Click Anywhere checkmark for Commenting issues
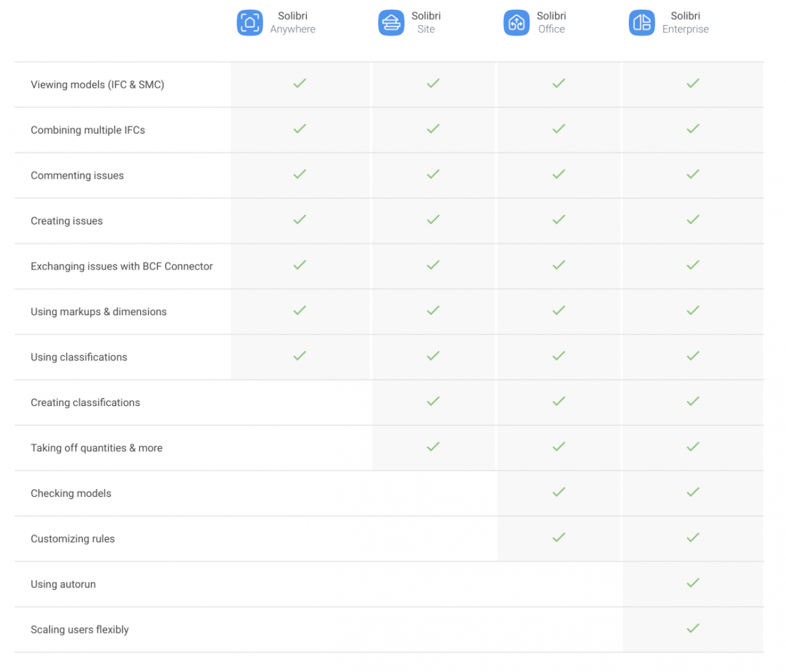The width and height of the screenshot is (786, 672). pyautogui.click(x=300, y=174)
